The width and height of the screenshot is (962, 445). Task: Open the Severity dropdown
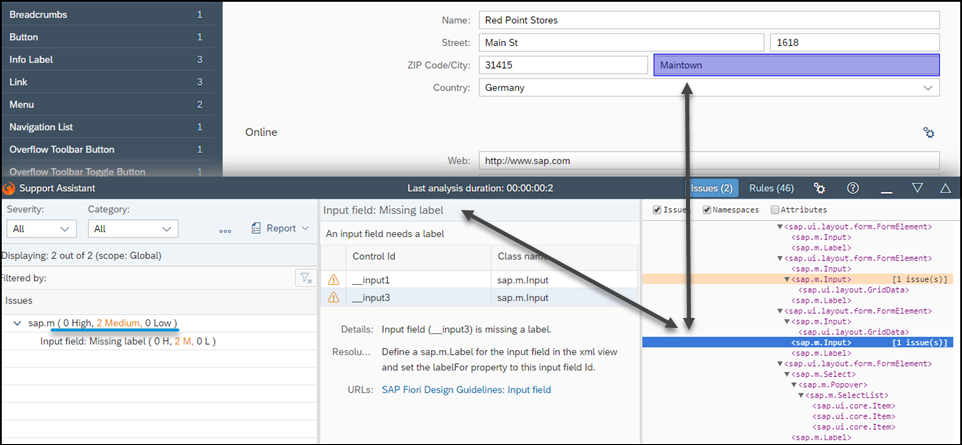[41, 228]
